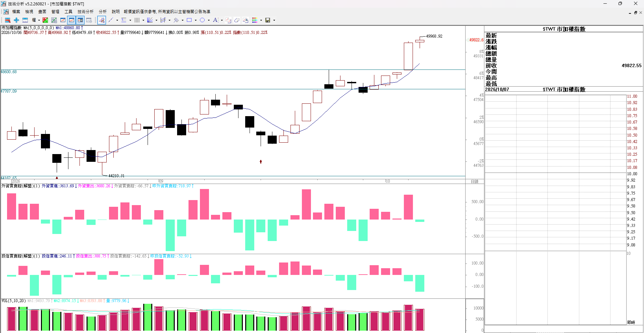This screenshot has width=644, height=333.
Task: Open the 檢視 menu
Action: (x=29, y=12)
